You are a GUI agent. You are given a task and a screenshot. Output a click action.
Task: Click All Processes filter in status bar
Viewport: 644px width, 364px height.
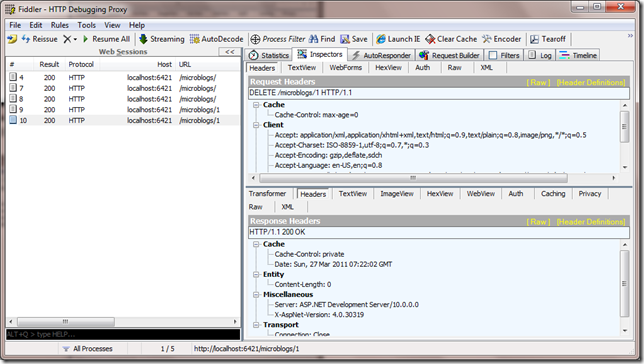88,348
